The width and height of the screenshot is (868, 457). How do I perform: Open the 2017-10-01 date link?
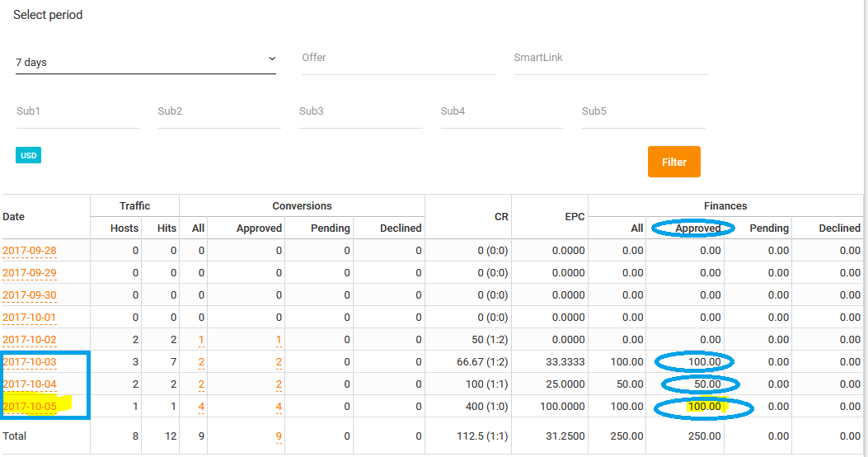[x=30, y=318]
